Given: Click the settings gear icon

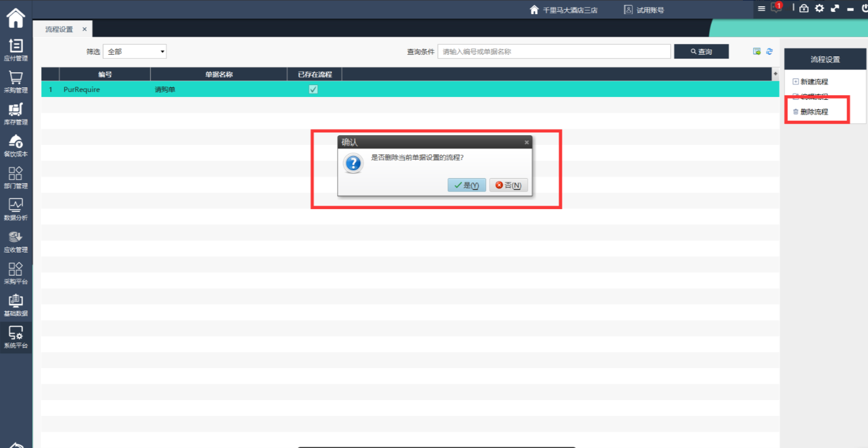Looking at the screenshot, I should (x=819, y=8).
